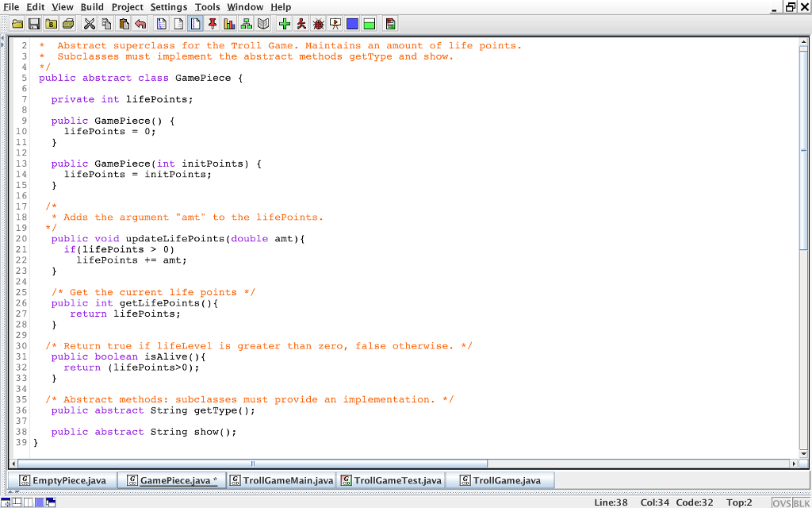Click the grid tile layout icon in status bar

point(17,502)
